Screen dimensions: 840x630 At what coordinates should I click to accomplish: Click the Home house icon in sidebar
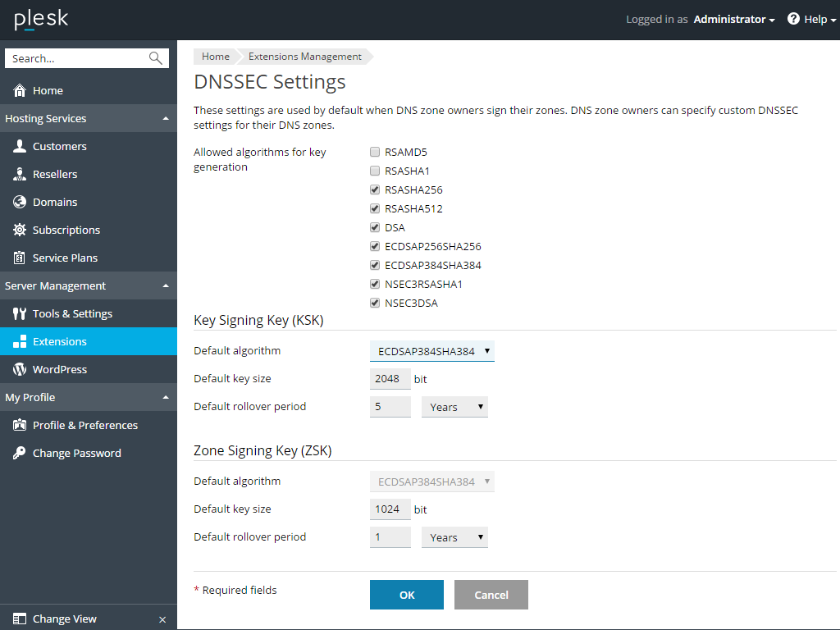click(20, 90)
